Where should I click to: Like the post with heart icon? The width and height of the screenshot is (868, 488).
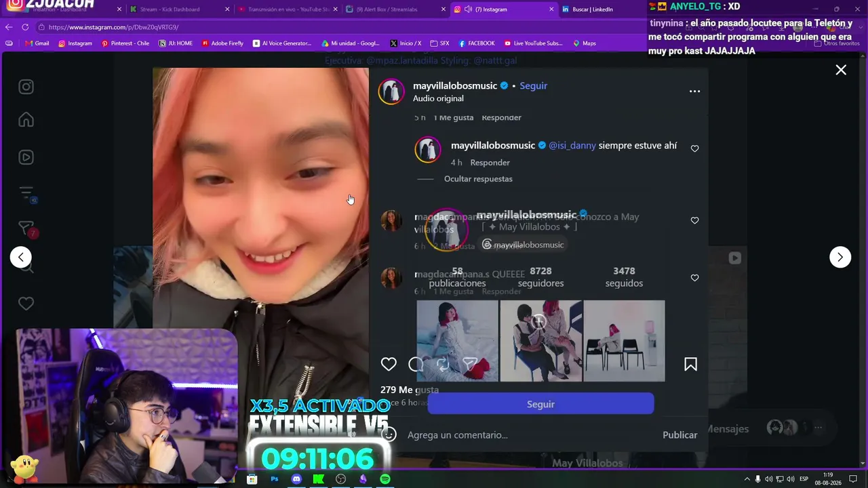[389, 365]
